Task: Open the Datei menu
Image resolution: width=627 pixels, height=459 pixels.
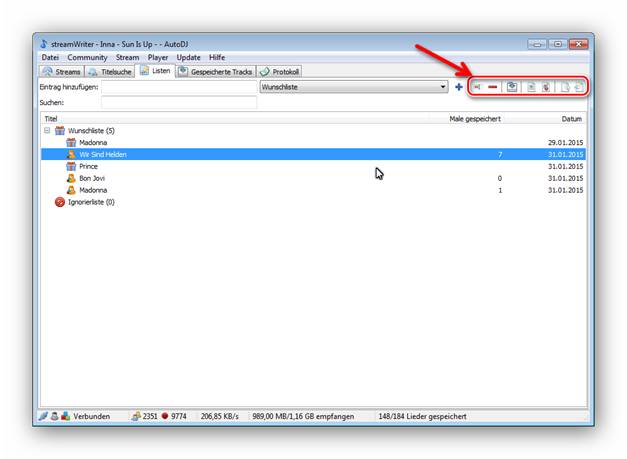Action: tap(50, 58)
